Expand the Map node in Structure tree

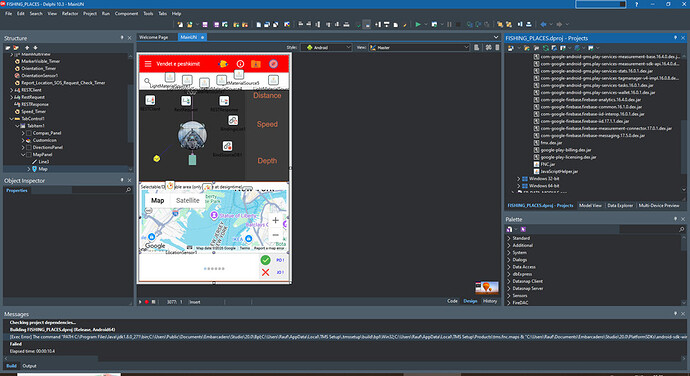29,169
